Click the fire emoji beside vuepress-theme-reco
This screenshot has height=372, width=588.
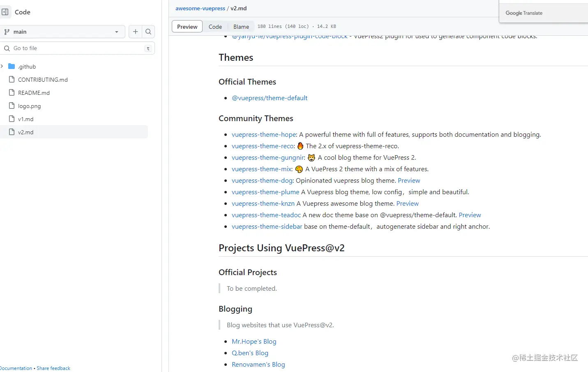[300, 146]
